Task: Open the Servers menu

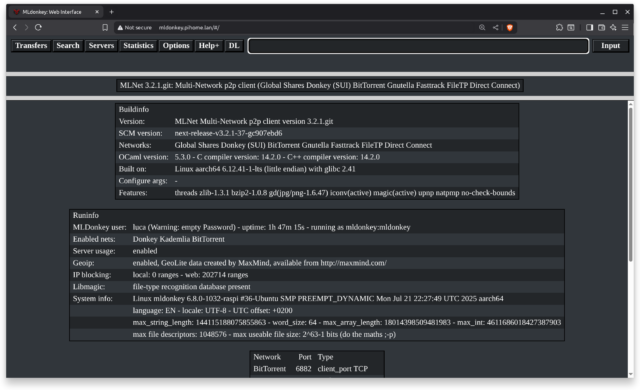Action: pos(101,46)
